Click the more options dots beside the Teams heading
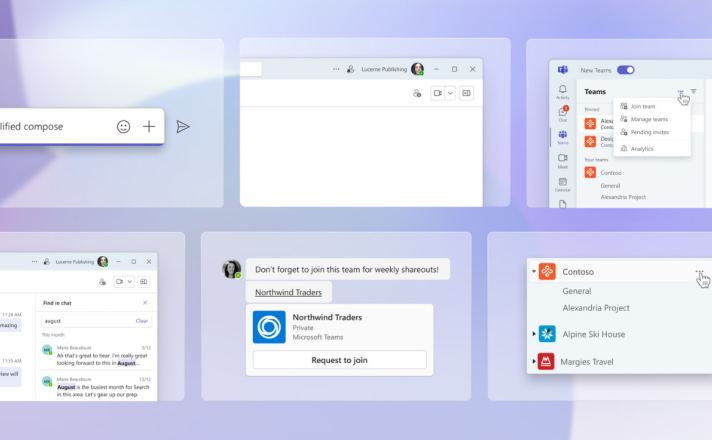This screenshot has width=712, height=440. tap(680, 91)
